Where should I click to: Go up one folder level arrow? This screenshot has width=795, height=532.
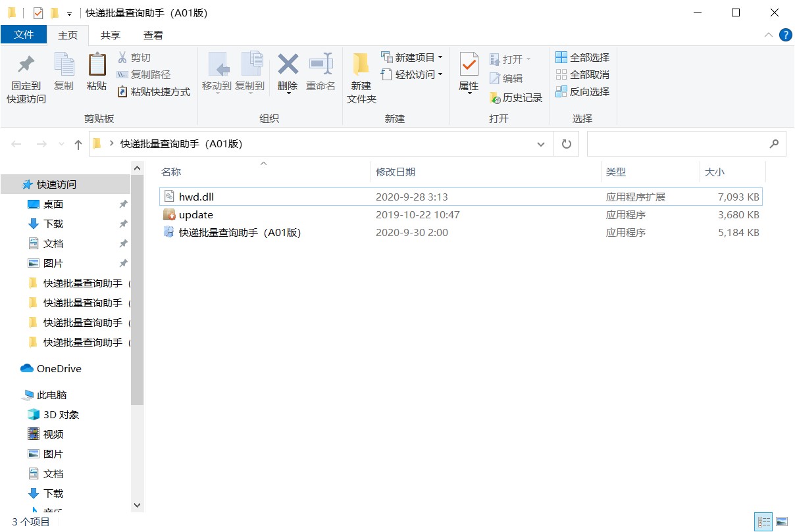click(78, 144)
